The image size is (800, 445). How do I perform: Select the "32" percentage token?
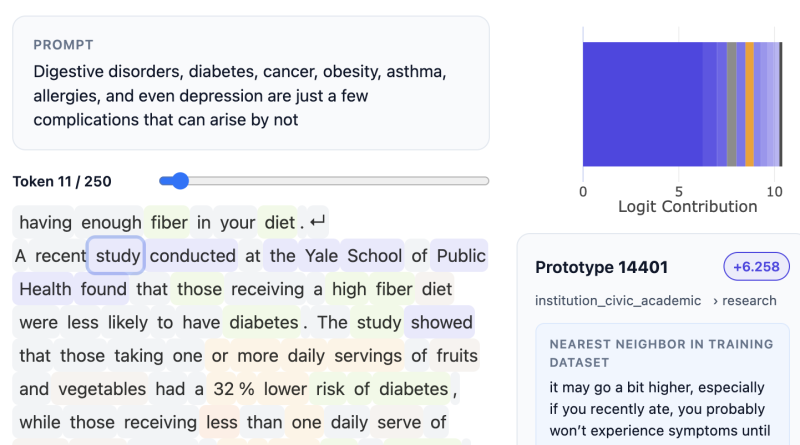pos(225,390)
